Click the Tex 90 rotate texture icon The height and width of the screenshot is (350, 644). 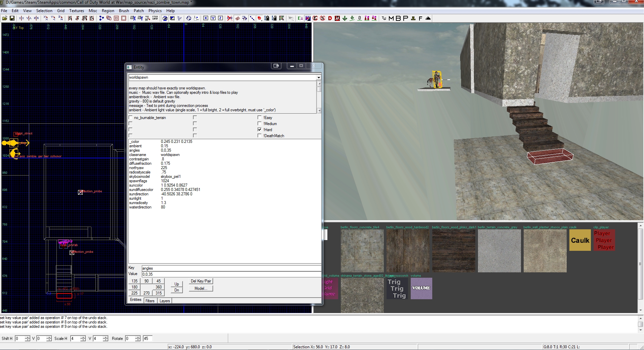pyautogui.click(x=147, y=18)
